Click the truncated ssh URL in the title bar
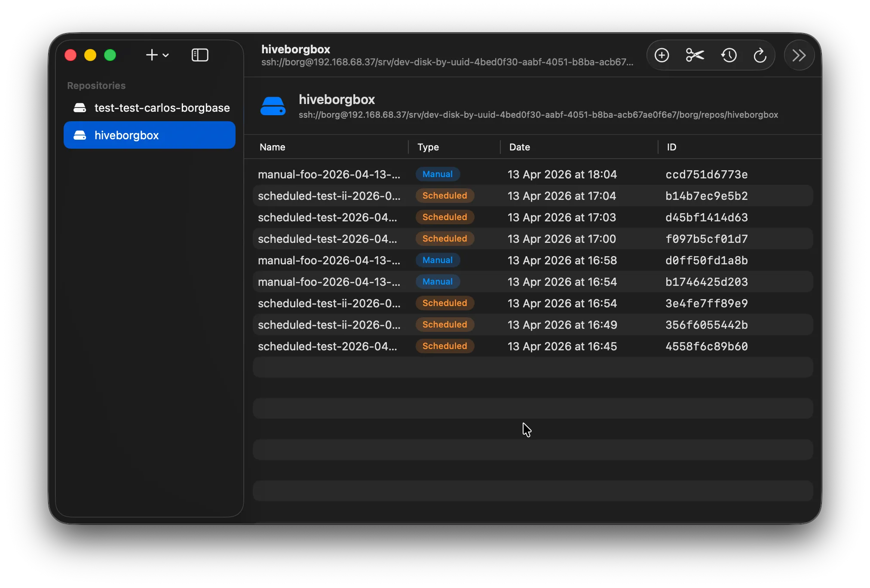Image resolution: width=870 pixels, height=588 pixels. click(x=446, y=62)
